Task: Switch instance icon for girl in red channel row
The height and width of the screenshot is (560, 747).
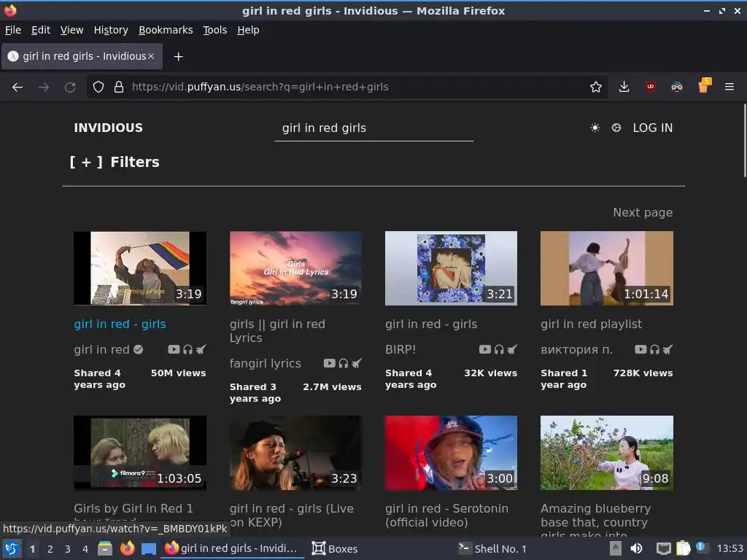Action: pyautogui.click(x=201, y=349)
